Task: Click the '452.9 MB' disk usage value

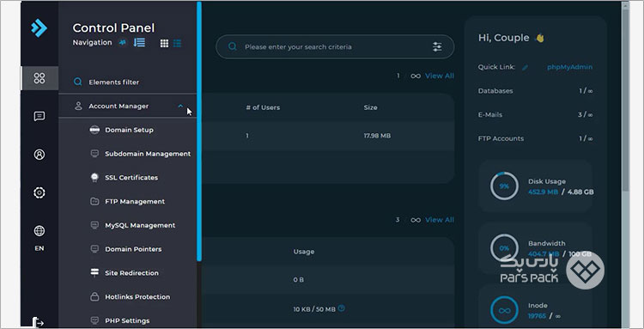Action: 543,192
